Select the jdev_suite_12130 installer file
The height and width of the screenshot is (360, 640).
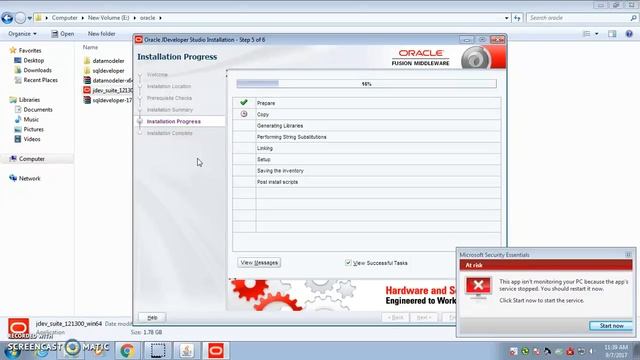[108, 90]
